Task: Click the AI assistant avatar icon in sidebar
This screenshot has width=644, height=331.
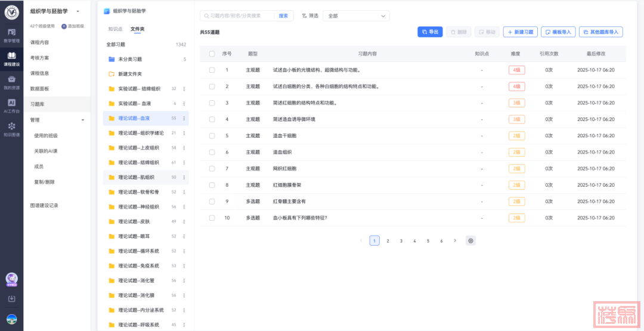Action: click(x=11, y=279)
